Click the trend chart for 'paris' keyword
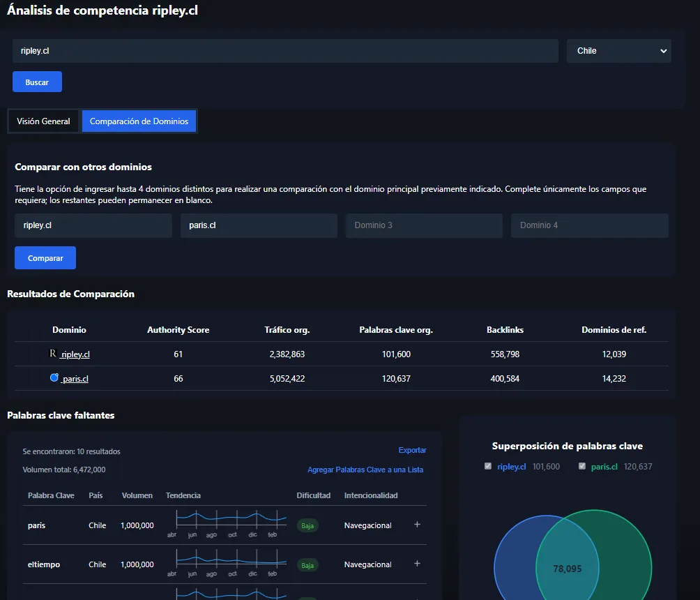 point(231,520)
